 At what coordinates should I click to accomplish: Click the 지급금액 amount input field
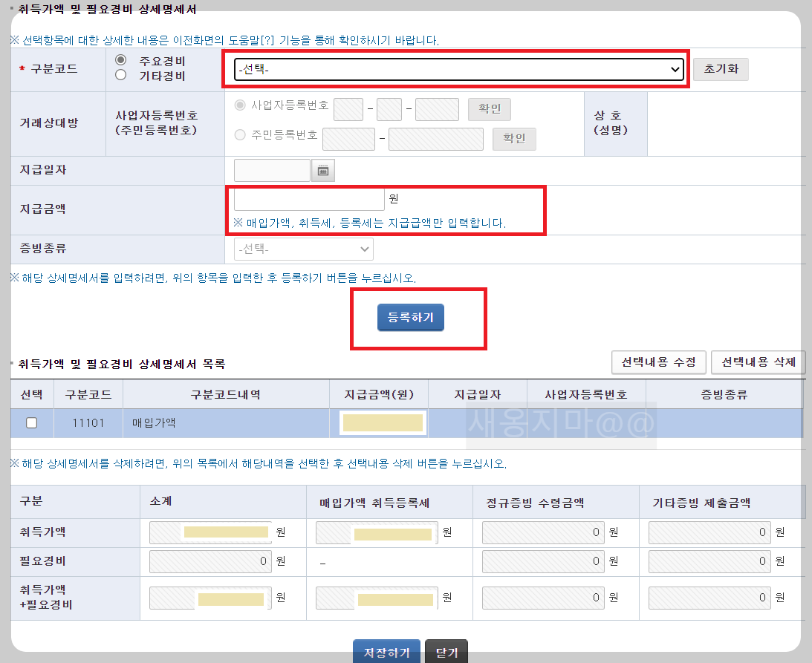[308, 198]
